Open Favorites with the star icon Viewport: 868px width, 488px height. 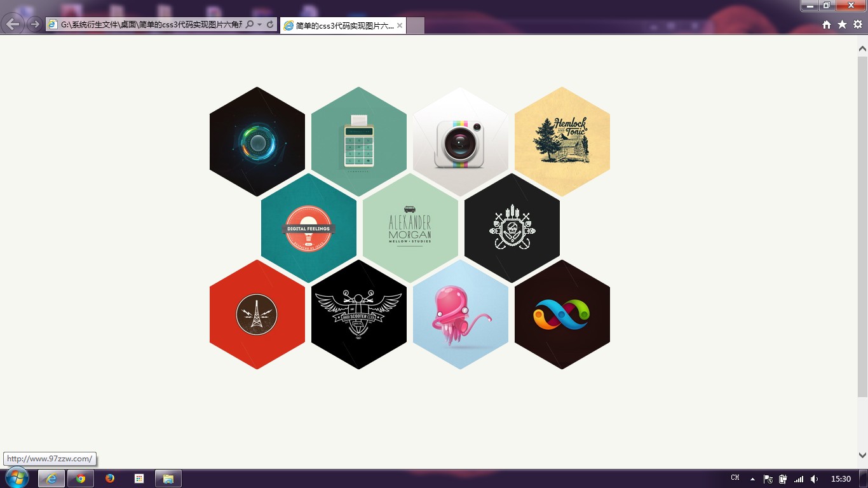(842, 24)
